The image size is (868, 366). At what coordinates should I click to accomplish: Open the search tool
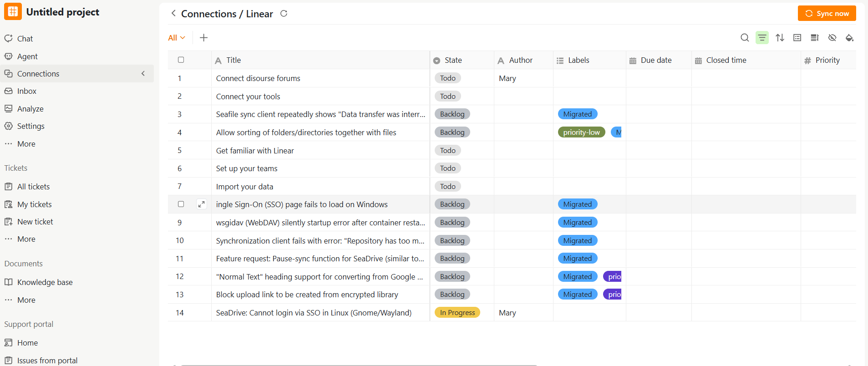[745, 38]
